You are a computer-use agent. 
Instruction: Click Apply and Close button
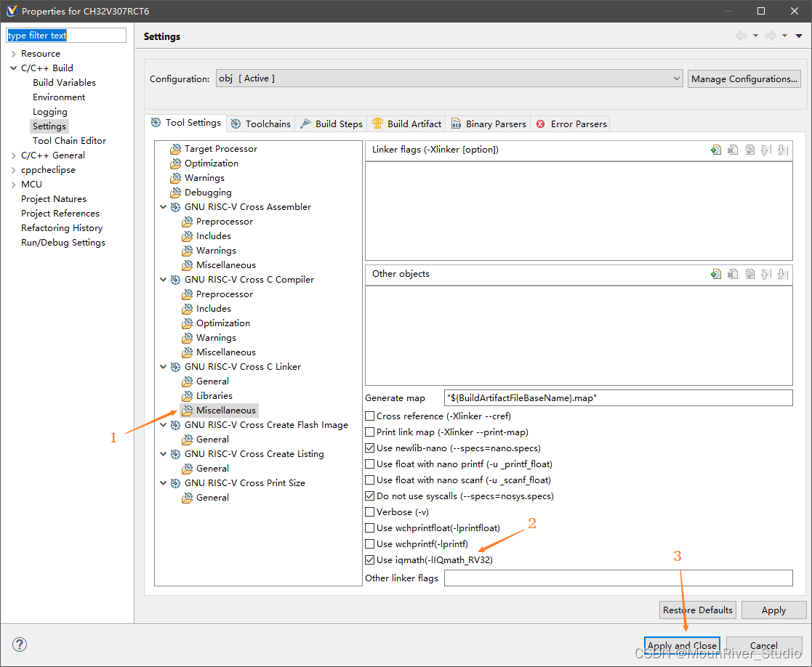click(682, 645)
